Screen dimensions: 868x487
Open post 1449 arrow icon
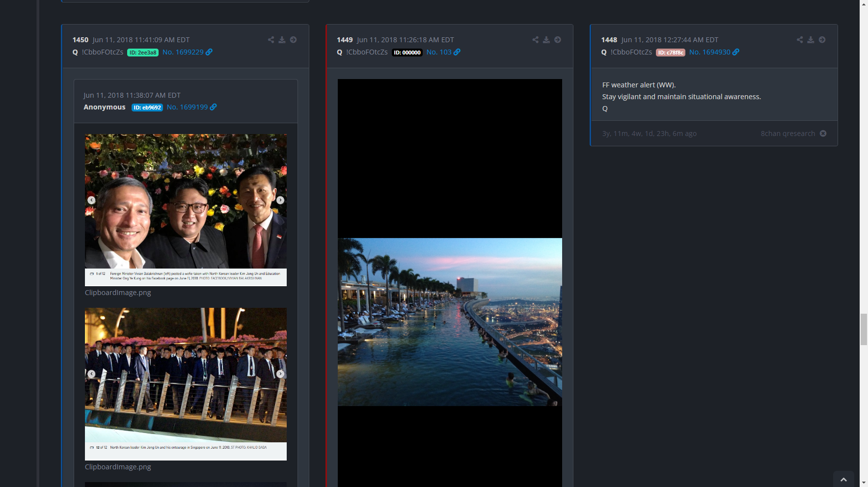tap(558, 40)
